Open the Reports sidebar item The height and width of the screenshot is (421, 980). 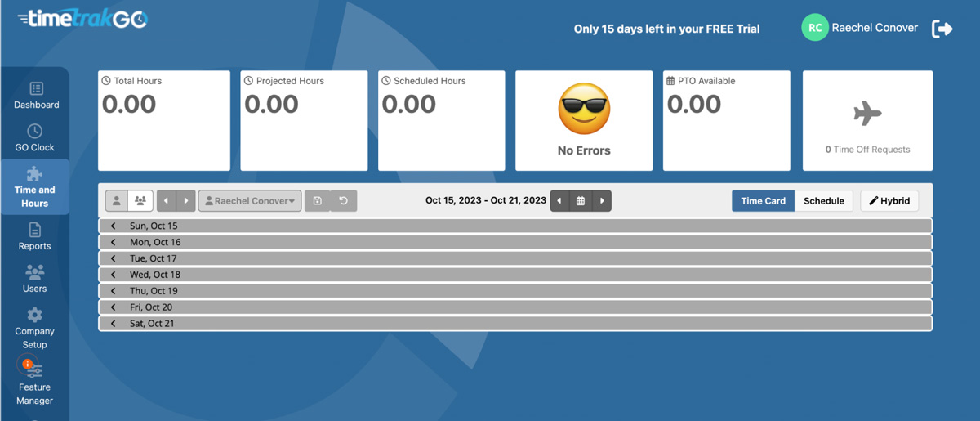[x=35, y=236]
